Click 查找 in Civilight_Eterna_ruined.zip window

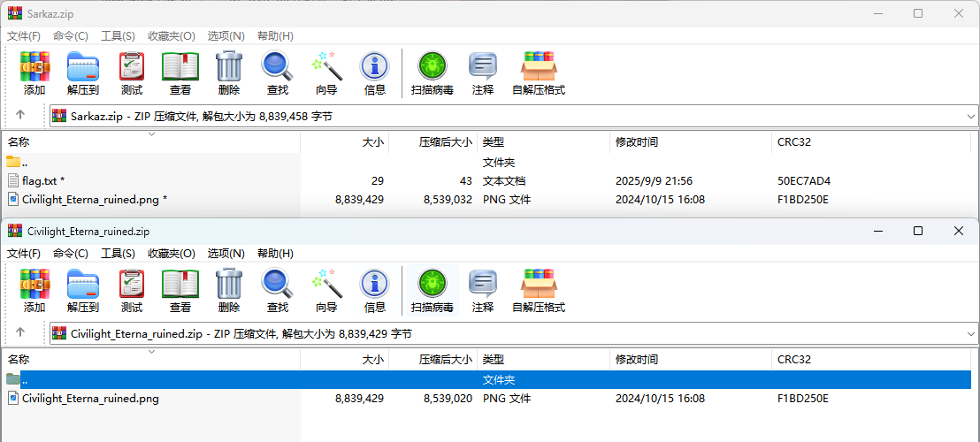pyautogui.click(x=278, y=290)
